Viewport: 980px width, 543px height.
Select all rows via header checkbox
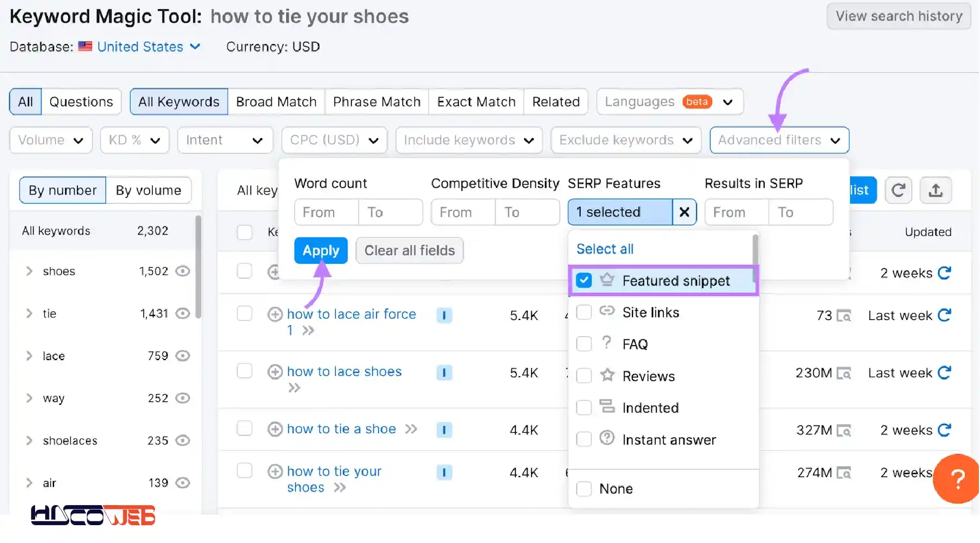tap(244, 232)
